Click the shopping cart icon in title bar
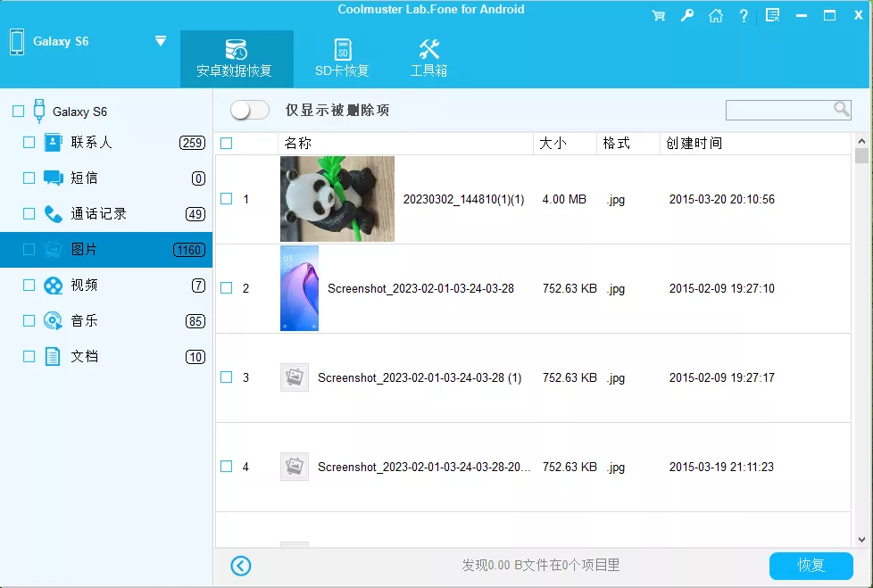The width and height of the screenshot is (873, 588). [659, 15]
